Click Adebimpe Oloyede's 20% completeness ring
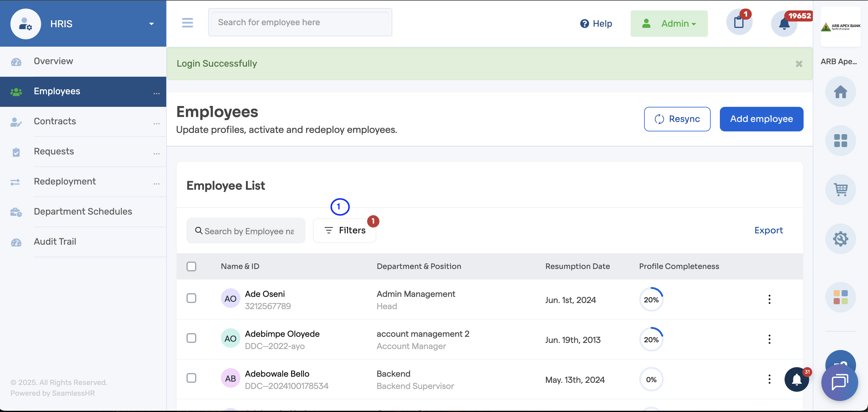Image resolution: width=868 pixels, height=412 pixels. (651, 339)
